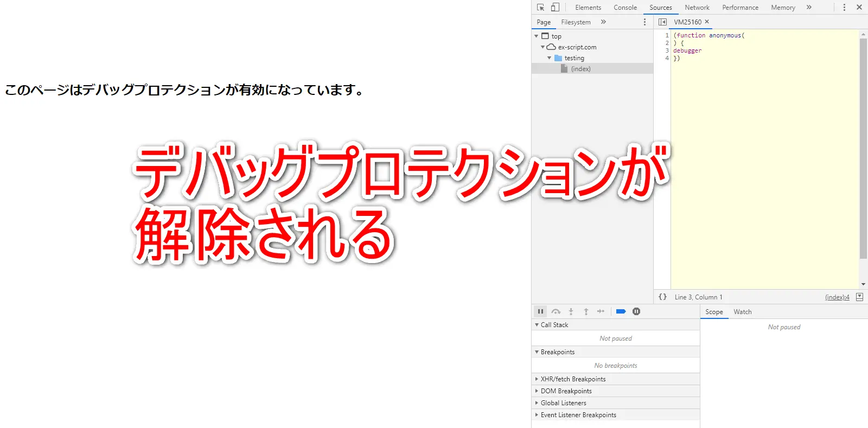Click the code editor vertical scrollbar
Image resolution: width=868 pixels, height=428 pixels.
tap(863, 149)
